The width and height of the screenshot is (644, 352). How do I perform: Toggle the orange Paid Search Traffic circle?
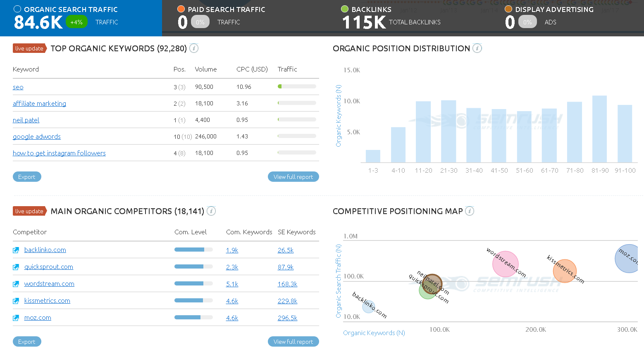tap(181, 9)
